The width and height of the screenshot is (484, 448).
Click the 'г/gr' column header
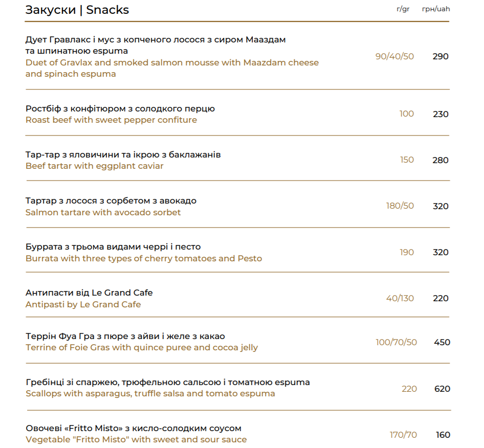403,9
